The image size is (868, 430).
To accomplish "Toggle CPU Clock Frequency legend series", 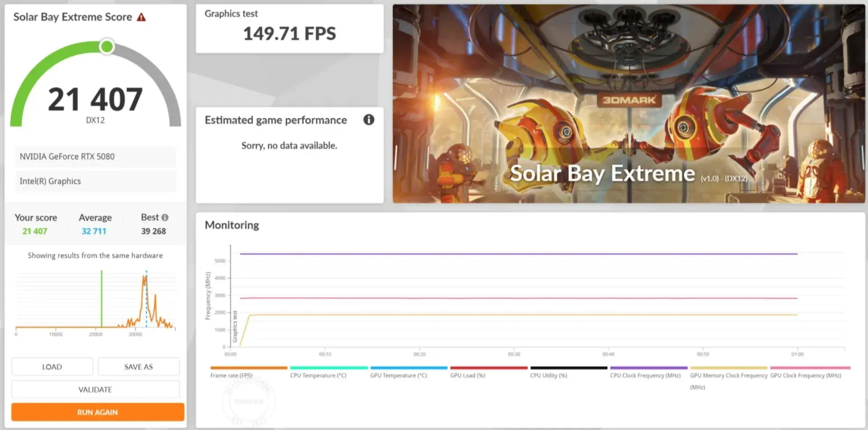I will click(x=645, y=375).
